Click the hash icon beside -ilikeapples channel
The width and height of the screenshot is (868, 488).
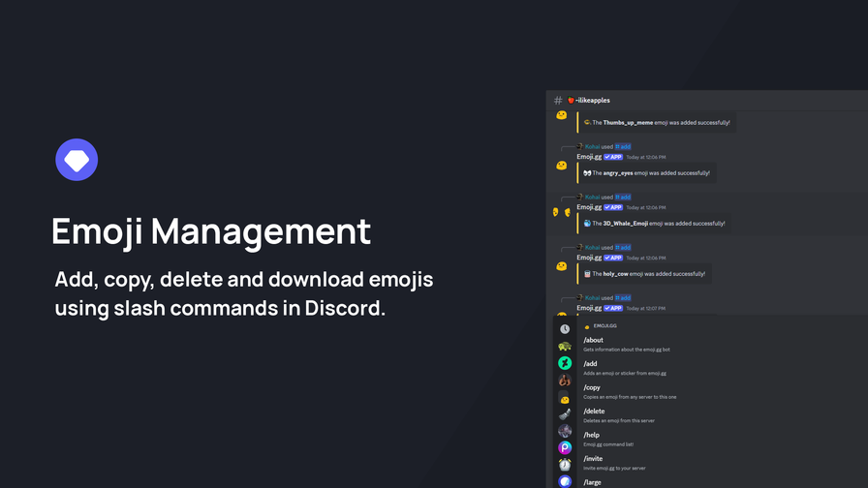558,100
